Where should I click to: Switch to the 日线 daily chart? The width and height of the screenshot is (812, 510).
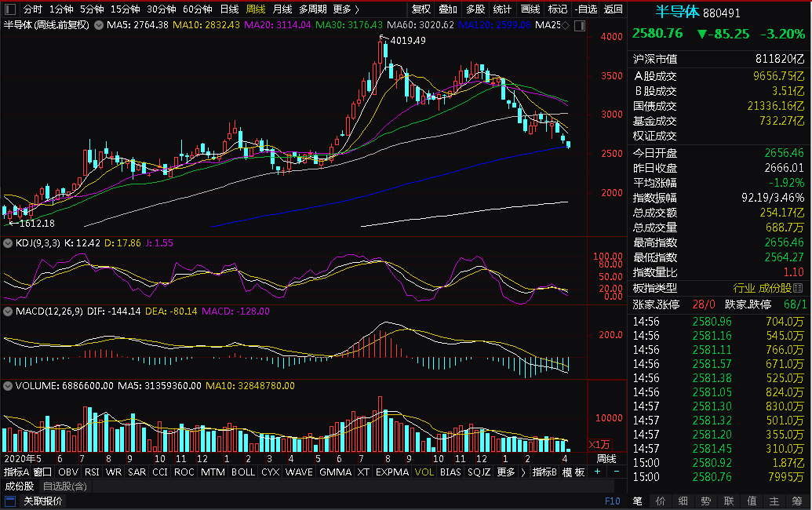pyautogui.click(x=229, y=9)
